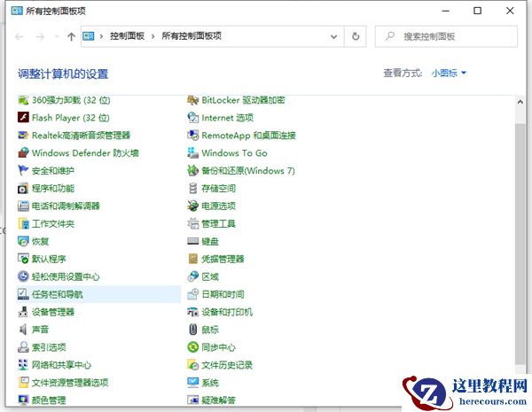This screenshot has height=412, width=532.
Task: Click the Internet 选项 icon
Action: 192,118
